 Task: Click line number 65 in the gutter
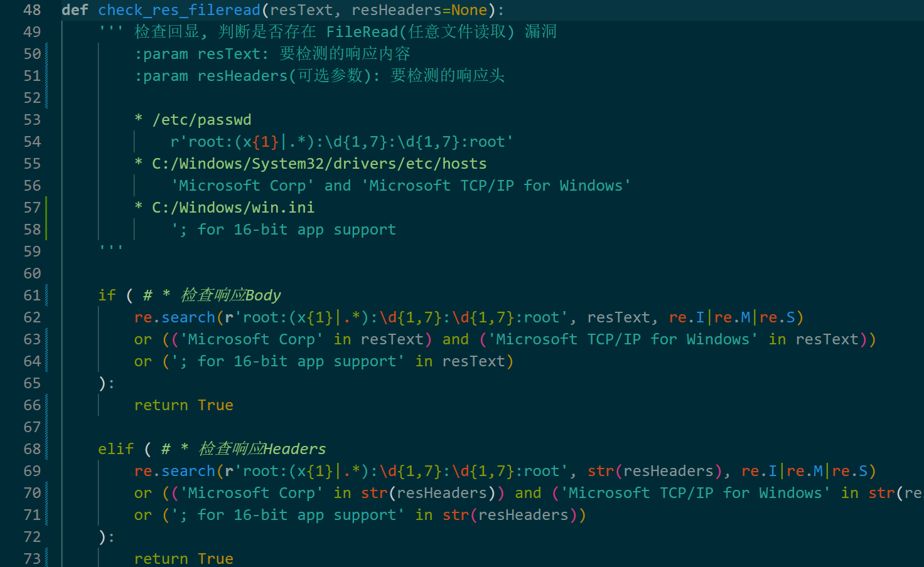coord(32,383)
